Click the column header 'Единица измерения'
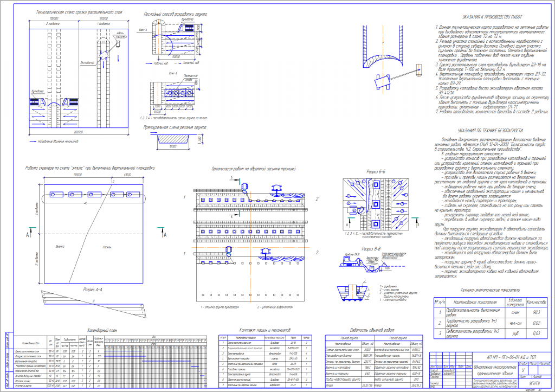 click(x=515, y=303)
